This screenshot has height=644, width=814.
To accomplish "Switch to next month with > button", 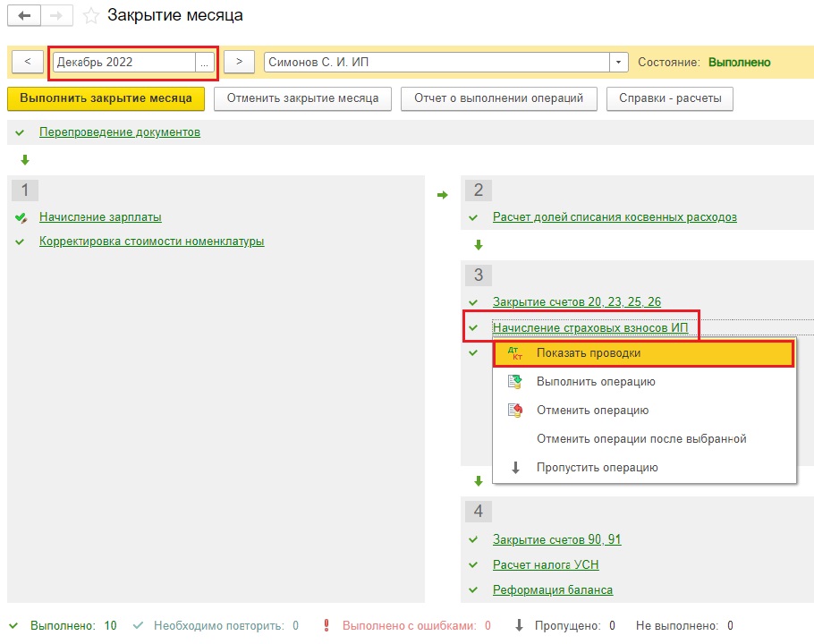I will pos(240,62).
